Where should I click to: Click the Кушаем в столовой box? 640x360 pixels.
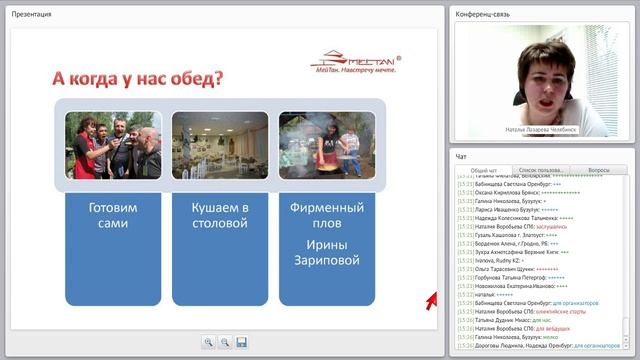point(220,249)
